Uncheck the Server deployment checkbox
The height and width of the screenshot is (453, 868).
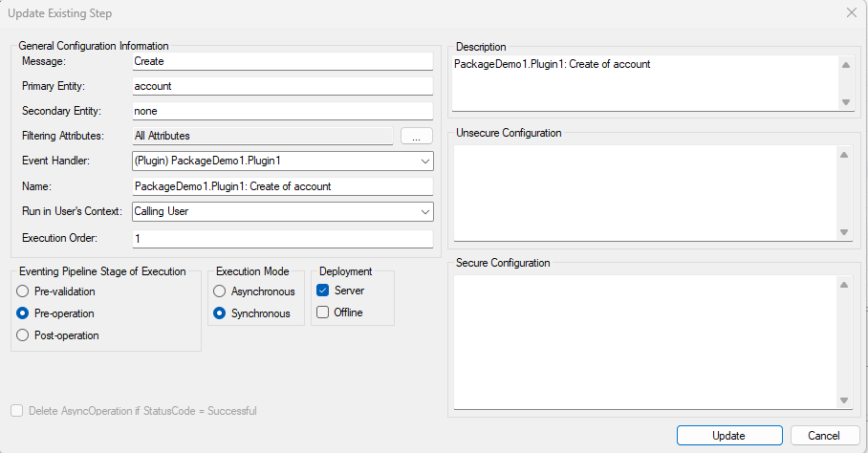point(323,291)
